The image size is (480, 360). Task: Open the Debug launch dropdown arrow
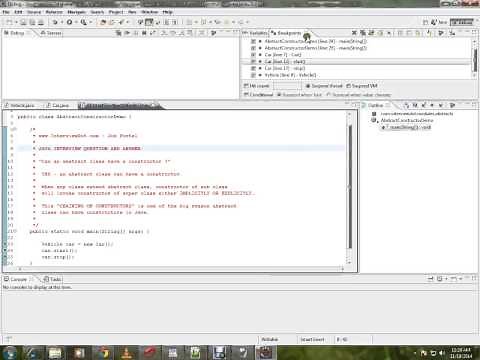tap(62, 22)
